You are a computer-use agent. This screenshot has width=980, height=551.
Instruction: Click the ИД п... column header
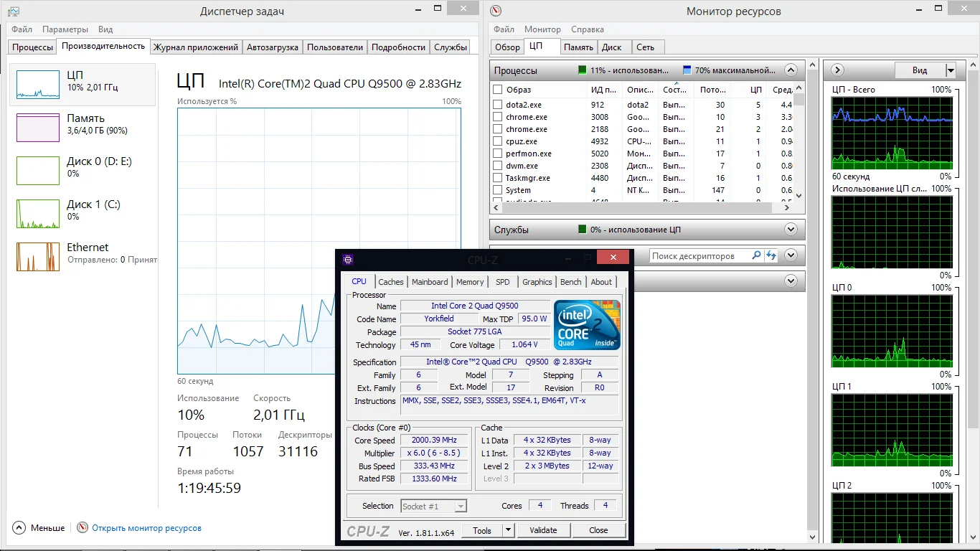tap(604, 90)
